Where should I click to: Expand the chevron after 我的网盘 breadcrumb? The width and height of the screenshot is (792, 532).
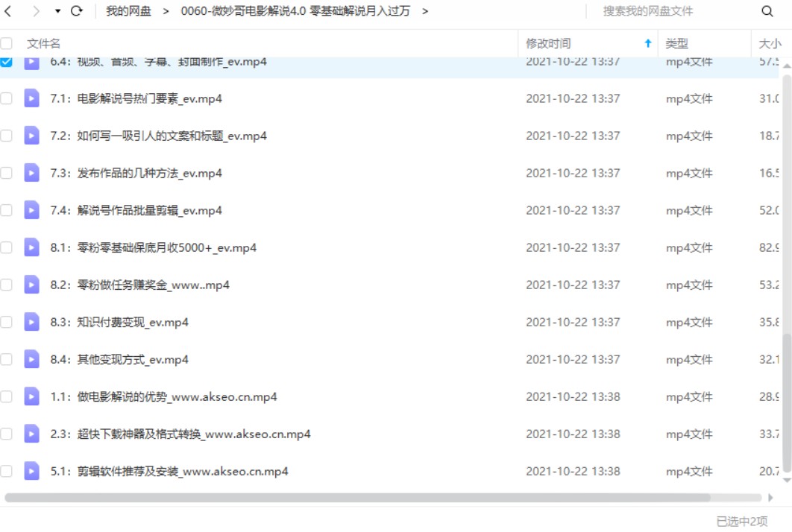(166, 11)
